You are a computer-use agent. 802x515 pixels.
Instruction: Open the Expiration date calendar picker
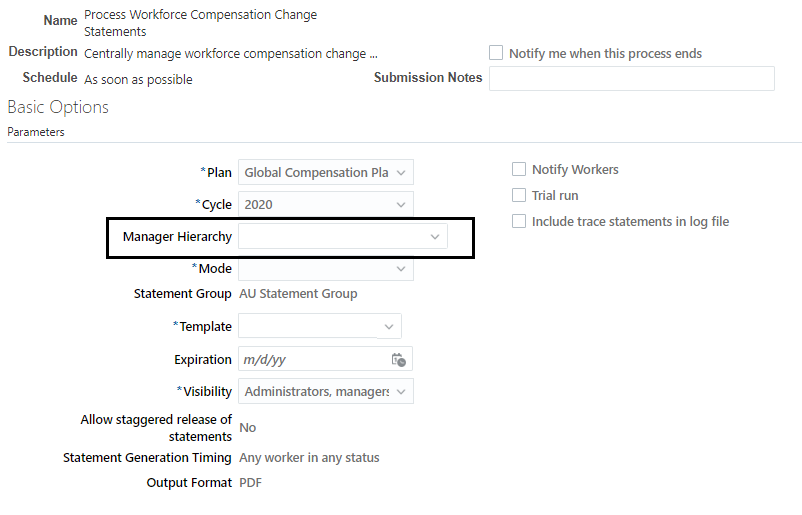tap(398, 360)
